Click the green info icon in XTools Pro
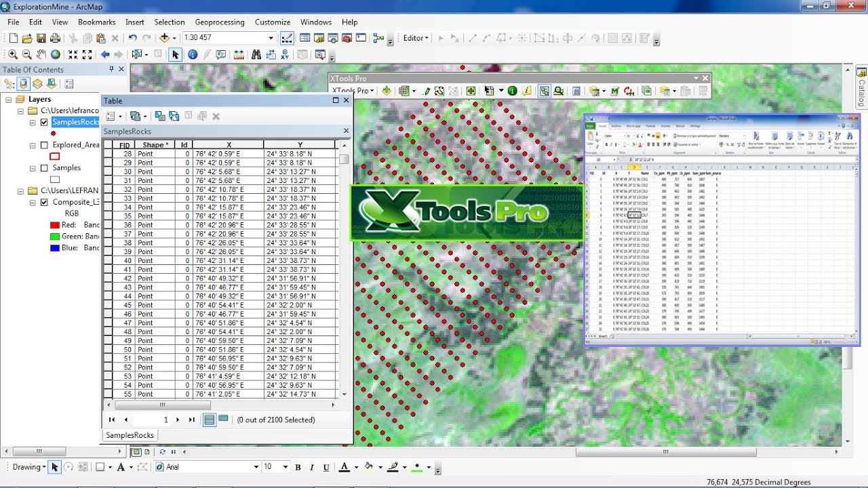868x488 pixels. click(513, 91)
